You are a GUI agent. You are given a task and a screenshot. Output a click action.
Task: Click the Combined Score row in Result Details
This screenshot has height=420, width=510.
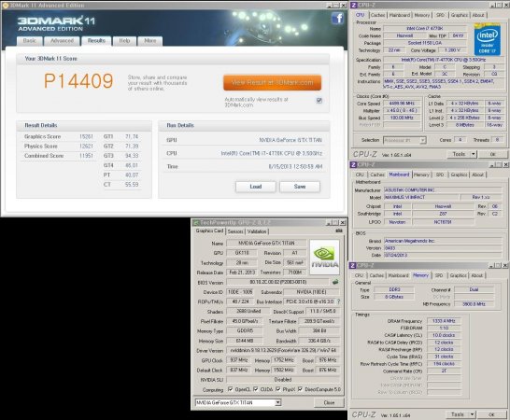[x=59, y=156]
